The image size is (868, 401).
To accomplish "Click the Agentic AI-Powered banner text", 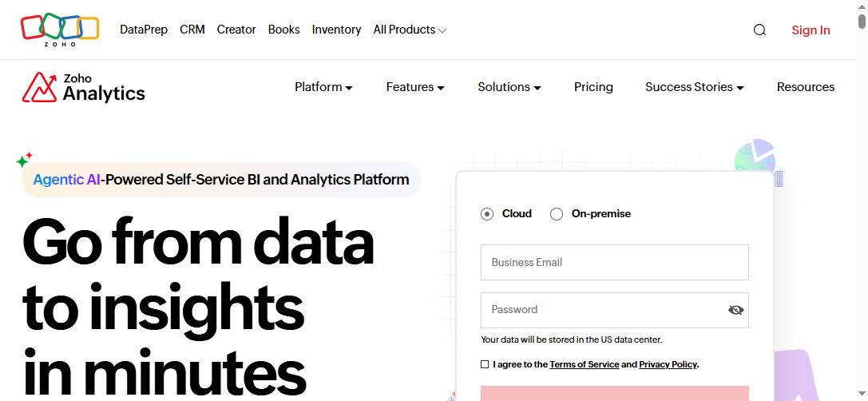I will coord(221,180).
